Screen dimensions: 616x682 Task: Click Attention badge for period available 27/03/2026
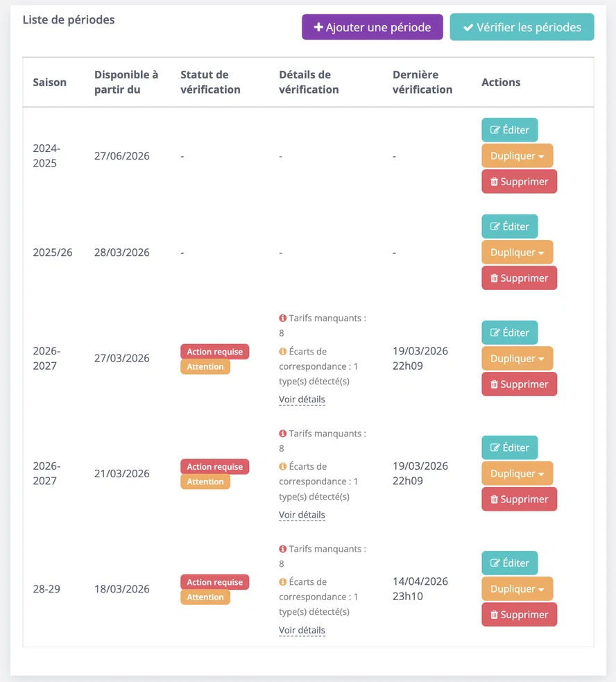(x=205, y=366)
